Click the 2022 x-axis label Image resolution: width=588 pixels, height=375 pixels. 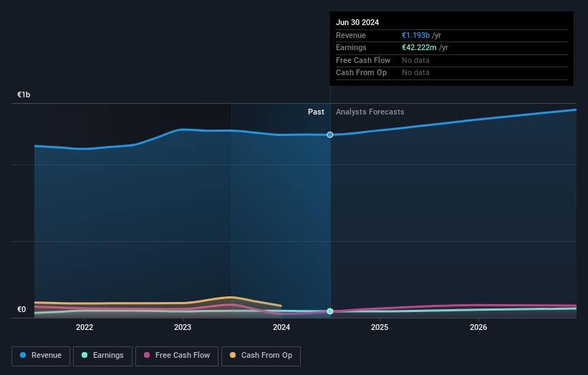tap(85, 328)
